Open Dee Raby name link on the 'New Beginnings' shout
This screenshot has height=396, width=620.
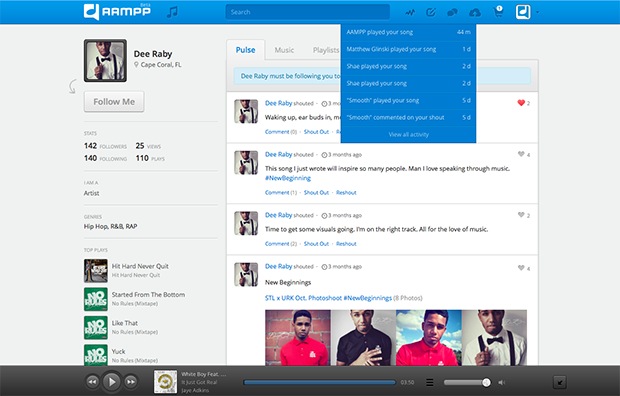point(278,266)
